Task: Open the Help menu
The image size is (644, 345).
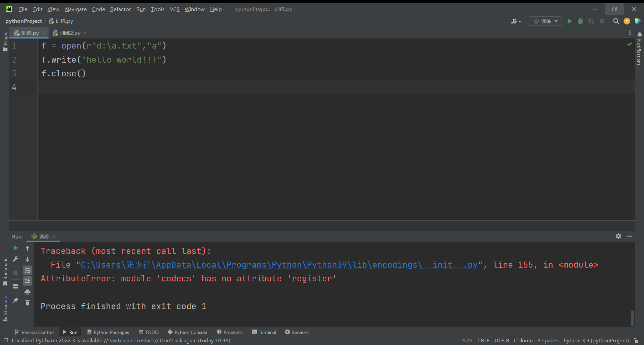Action: tap(216, 9)
